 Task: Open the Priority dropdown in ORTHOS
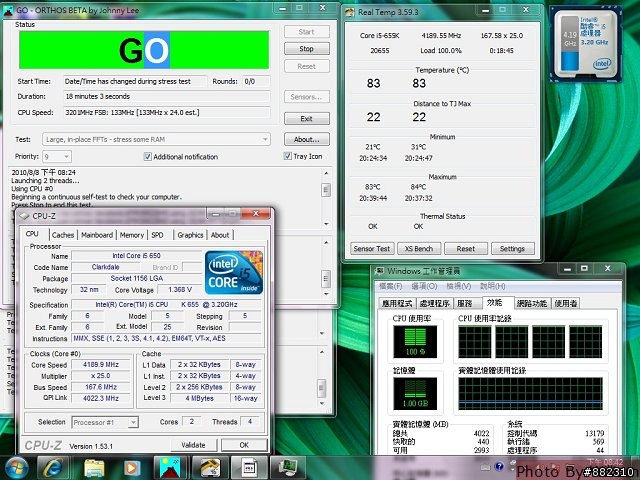point(57,156)
